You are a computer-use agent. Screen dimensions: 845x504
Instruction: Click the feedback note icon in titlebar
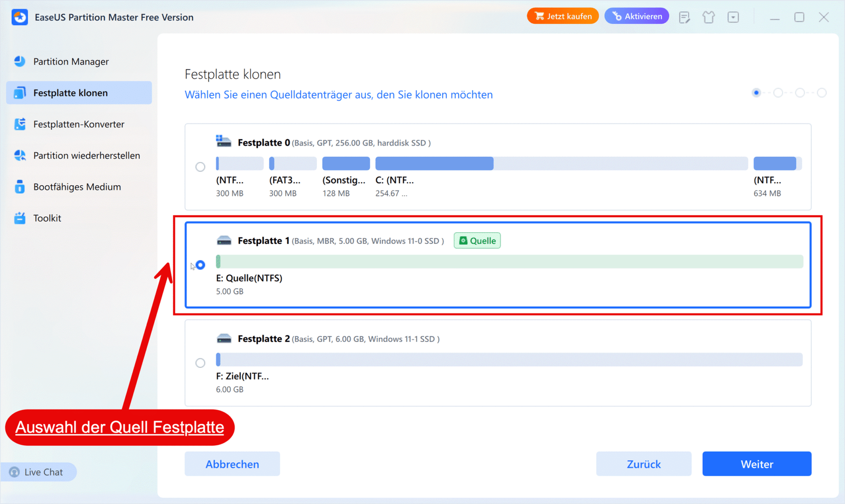[684, 17]
